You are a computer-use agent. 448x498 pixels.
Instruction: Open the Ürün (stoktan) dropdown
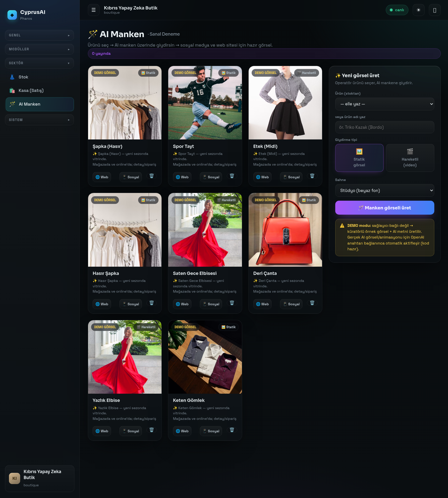(385, 104)
